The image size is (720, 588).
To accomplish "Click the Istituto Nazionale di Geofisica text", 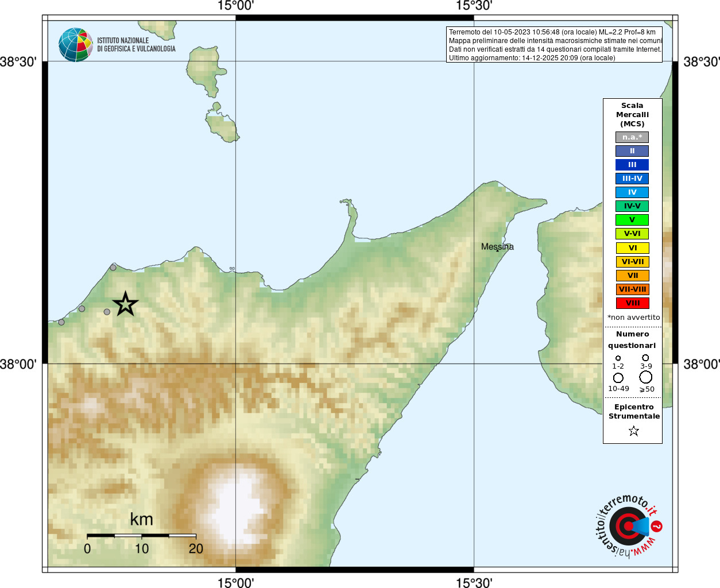I will [x=136, y=45].
